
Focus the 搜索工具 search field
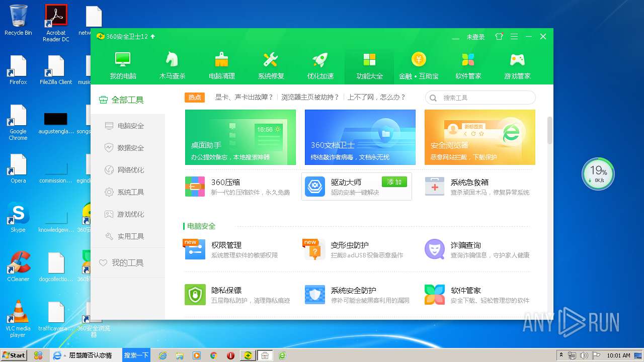pos(480,98)
